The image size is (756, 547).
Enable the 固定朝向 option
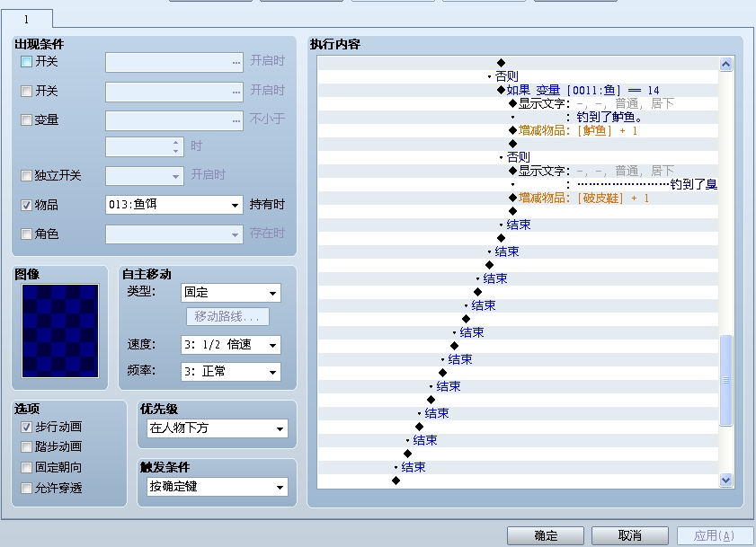pyautogui.click(x=26, y=467)
